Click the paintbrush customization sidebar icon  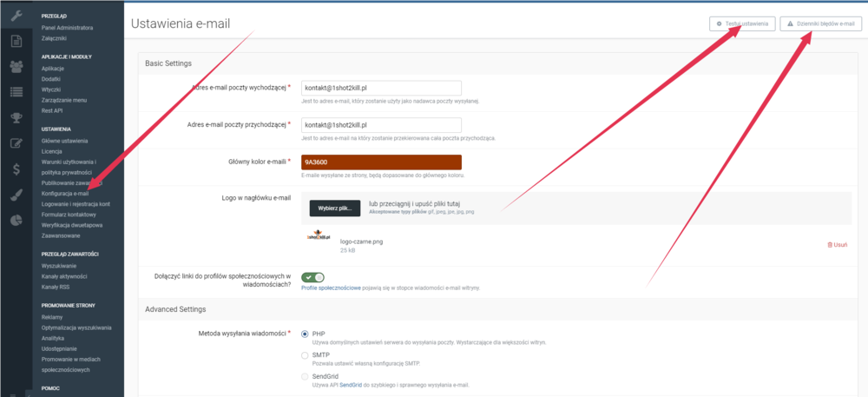(x=16, y=195)
